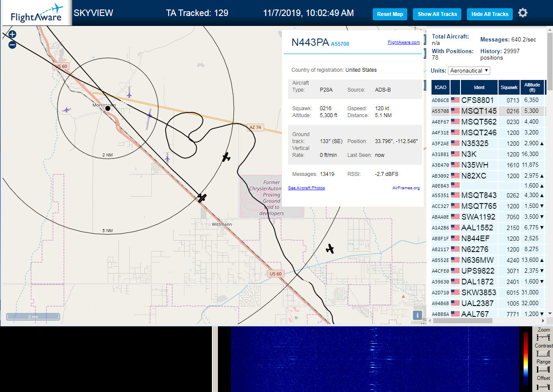Click the US flag in the CFS8801 row
553x392 pixels.
click(455, 100)
